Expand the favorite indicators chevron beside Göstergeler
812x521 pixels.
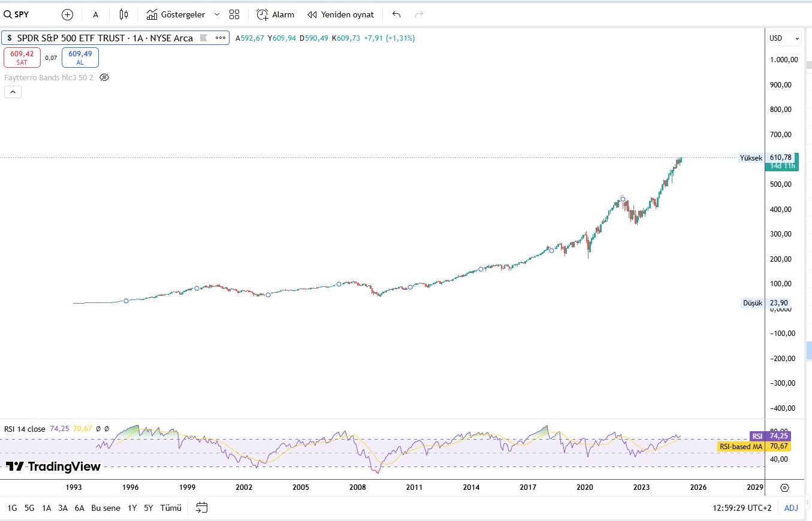coord(217,14)
